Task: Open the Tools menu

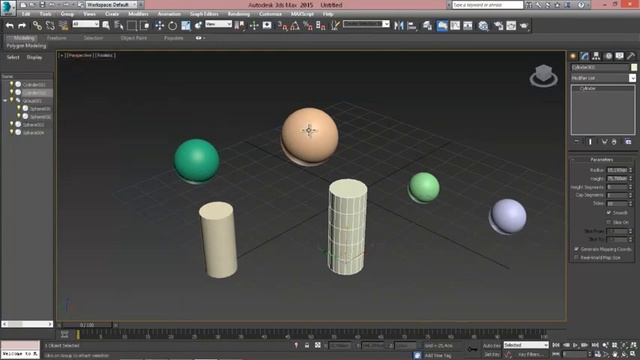Action: pos(45,14)
